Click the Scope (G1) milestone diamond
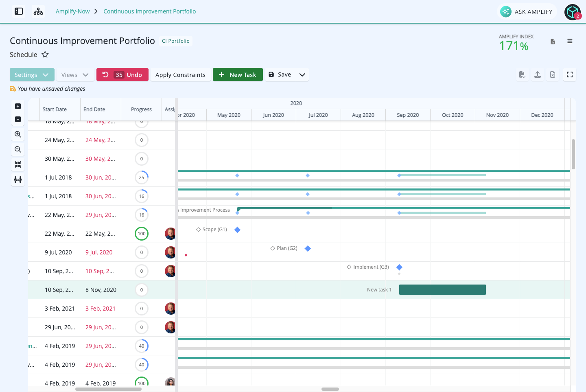This screenshot has width=586, height=392. [238, 230]
